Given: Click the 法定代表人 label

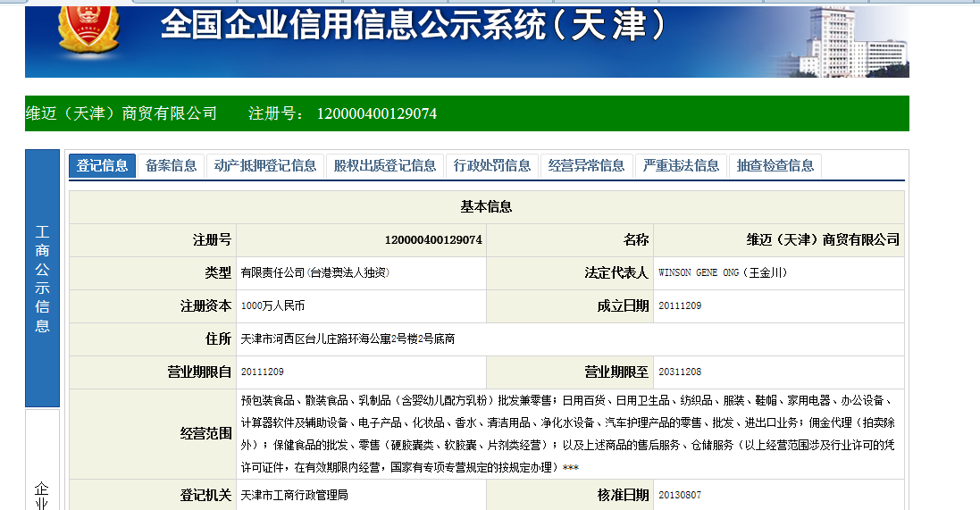Looking at the screenshot, I should tap(616, 273).
